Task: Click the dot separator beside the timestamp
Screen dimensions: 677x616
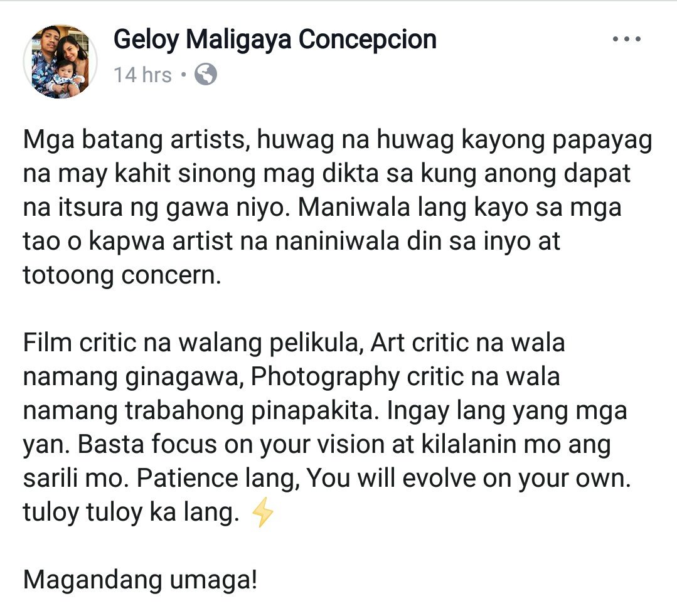Action: coord(183,75)
